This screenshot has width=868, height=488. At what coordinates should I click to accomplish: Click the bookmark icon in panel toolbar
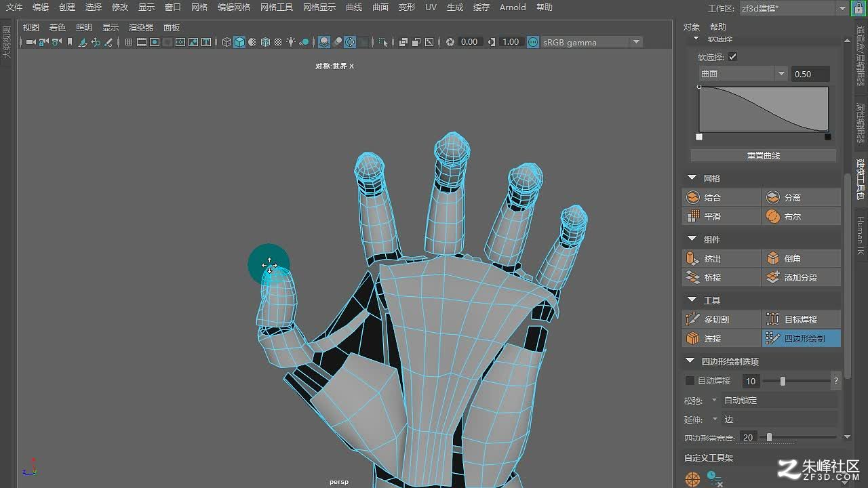pos(69,42)
